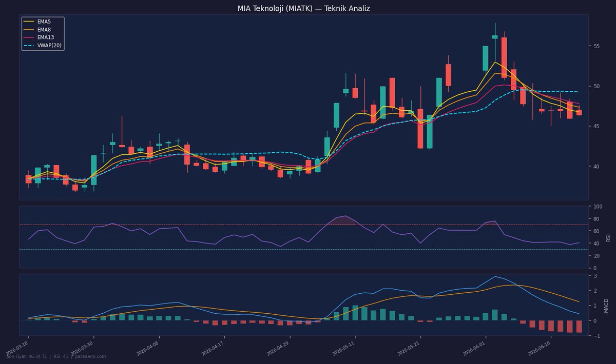Click the 'Son Fiyat: 46.34 TL' footer text

point(28,357)
